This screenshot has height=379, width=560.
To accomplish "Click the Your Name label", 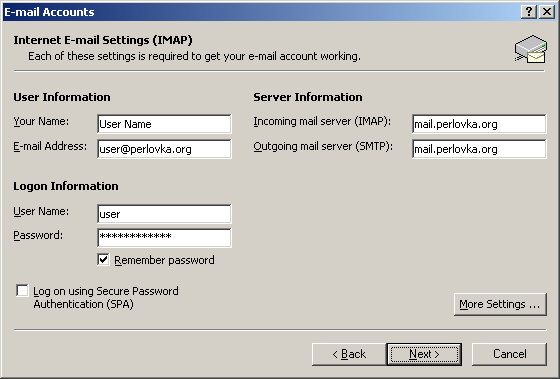I will click(41, 121).
